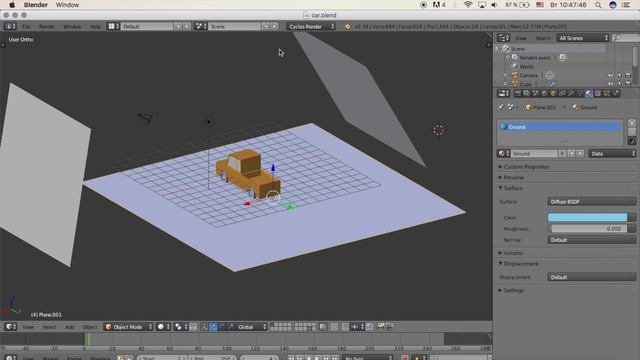Select the rotate manipulator icon
This screenshot has width=640, height=360.
[x=222, y=327]
